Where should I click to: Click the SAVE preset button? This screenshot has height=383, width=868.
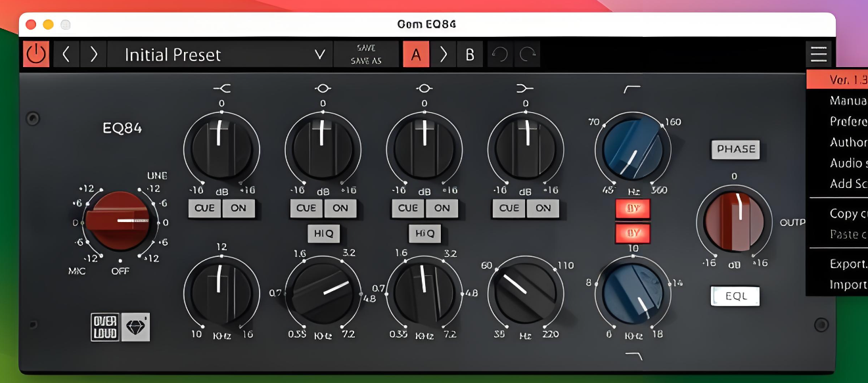366,48
